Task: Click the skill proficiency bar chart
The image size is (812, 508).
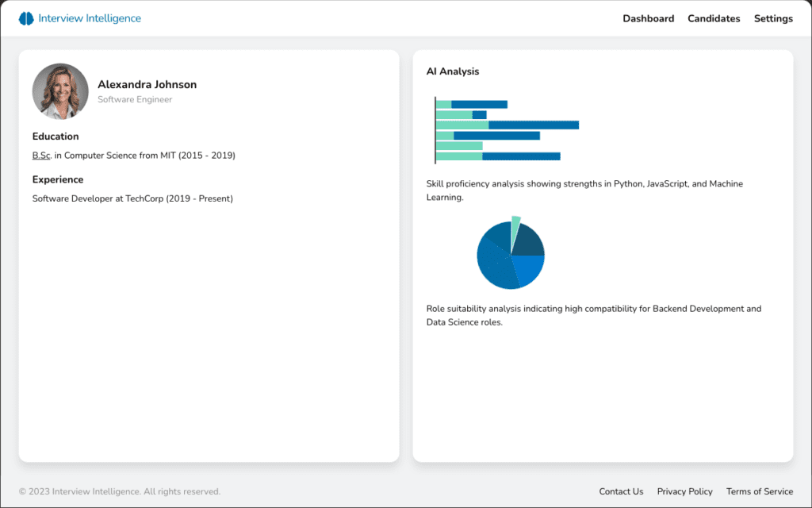Action: [507, 130]
